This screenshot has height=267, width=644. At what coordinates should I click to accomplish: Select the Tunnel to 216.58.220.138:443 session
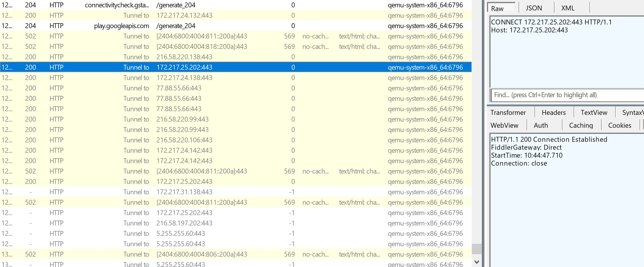click(x=184, y=57)
